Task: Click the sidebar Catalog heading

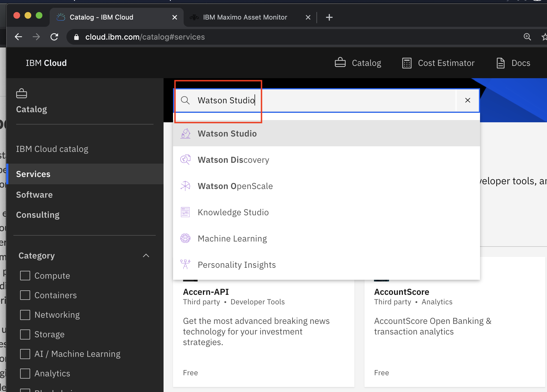Action: (32, 109)
